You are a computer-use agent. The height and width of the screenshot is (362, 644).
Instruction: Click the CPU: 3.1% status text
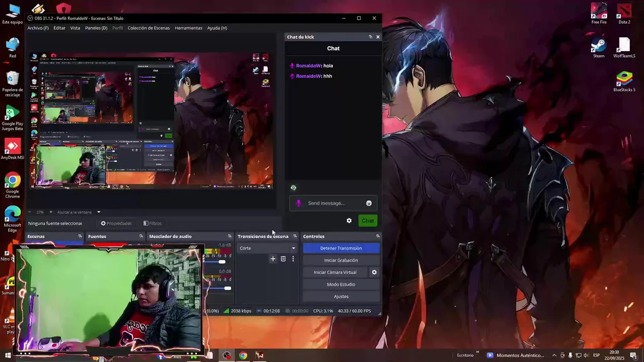[x=323, y=311]
